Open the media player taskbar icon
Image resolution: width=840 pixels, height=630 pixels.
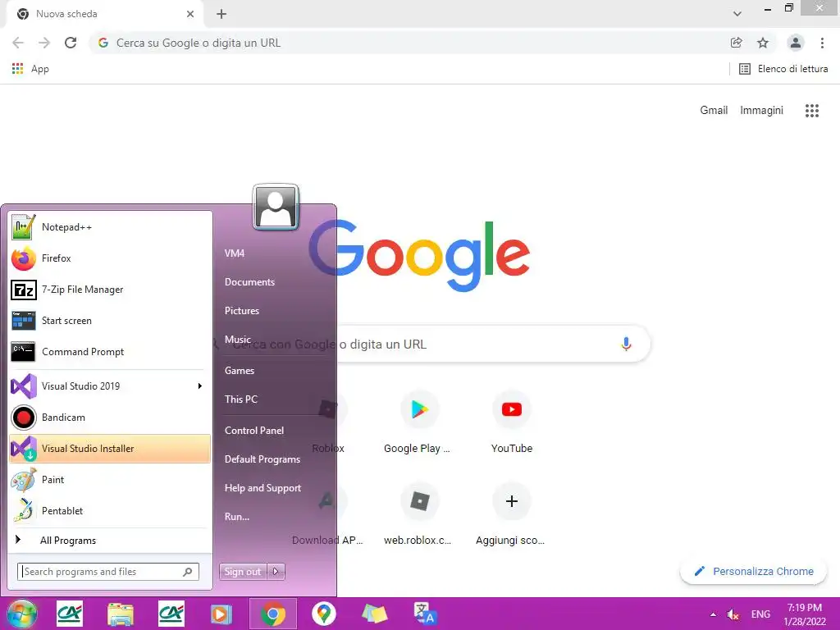221,614
